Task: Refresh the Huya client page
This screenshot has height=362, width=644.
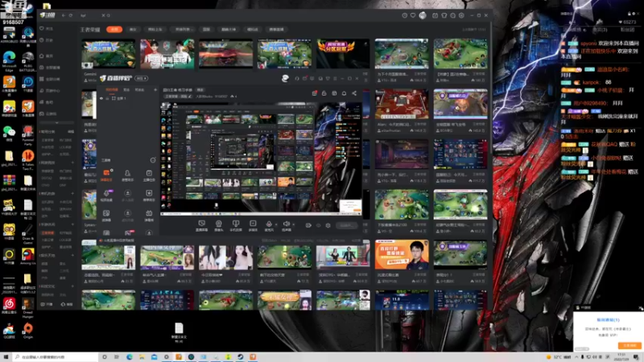Action: (x=71, y=15)
